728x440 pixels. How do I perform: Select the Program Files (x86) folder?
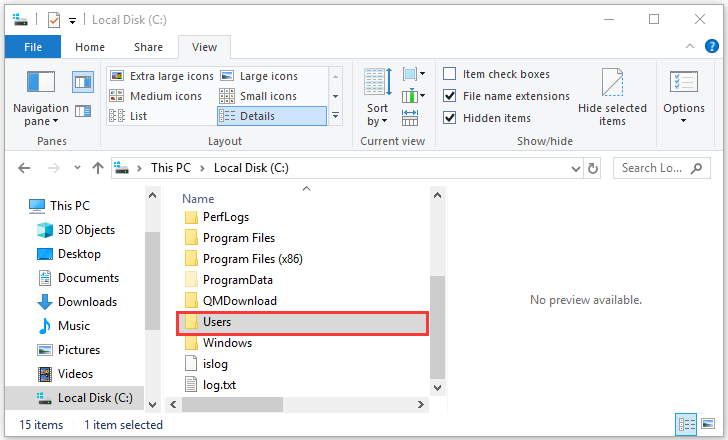(253, 259)
